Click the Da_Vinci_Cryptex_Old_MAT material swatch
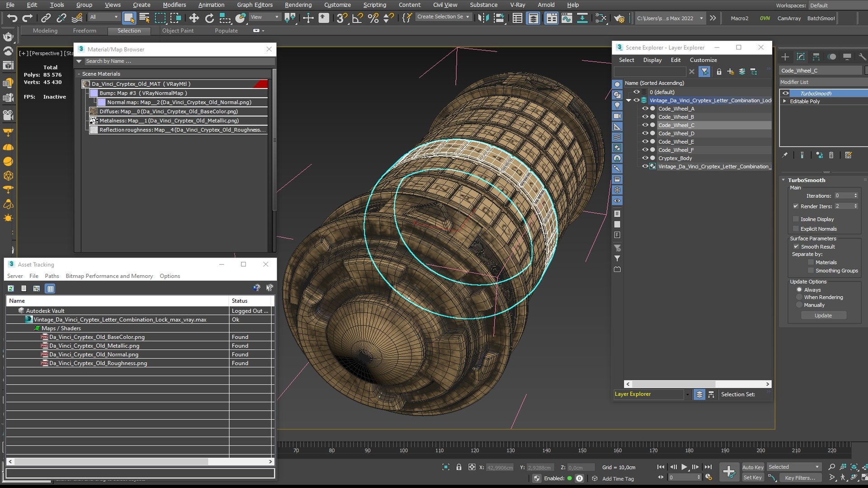 (86, 84)
